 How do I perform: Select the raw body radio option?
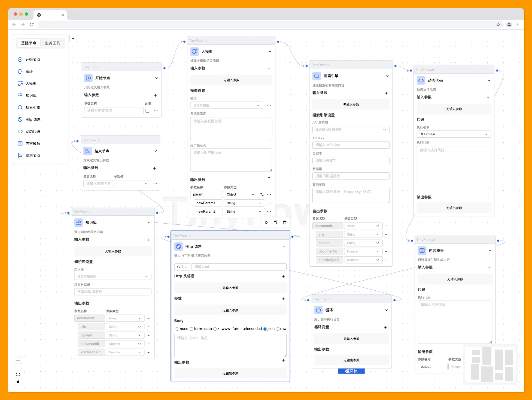point(278,329)
